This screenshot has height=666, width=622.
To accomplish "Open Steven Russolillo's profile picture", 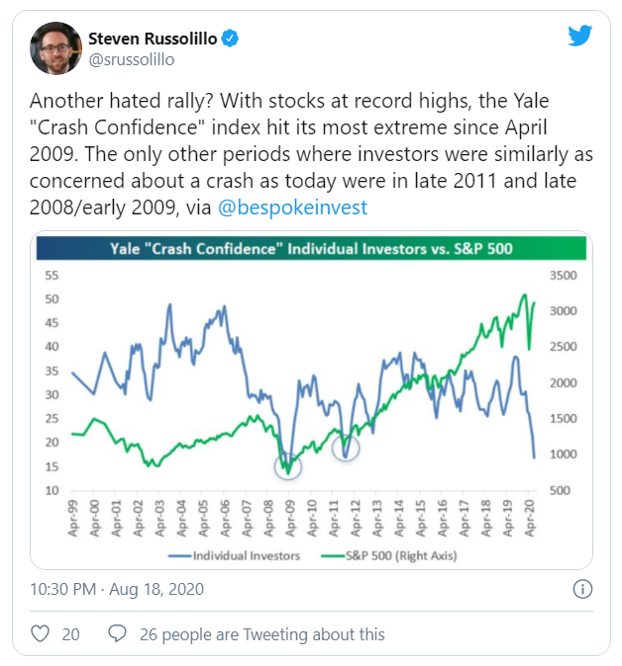I will [55, 48].
